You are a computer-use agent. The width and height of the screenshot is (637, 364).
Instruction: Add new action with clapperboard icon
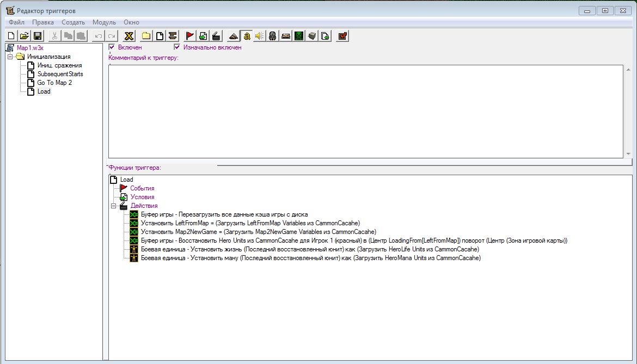[x=216, y=36]
